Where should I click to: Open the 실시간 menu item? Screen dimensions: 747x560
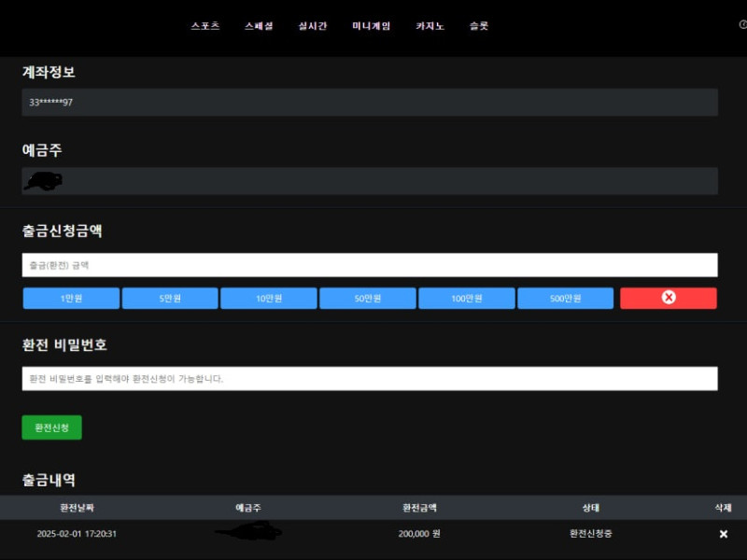tap(312, 26)
